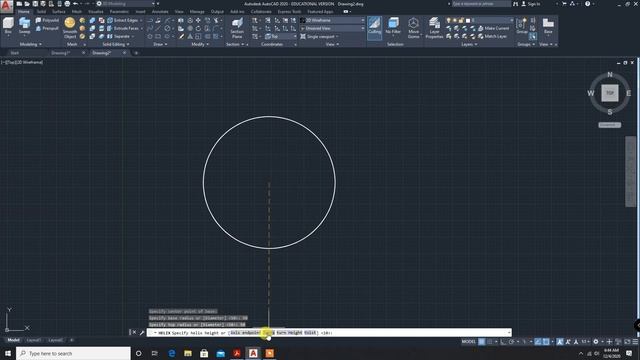Click the Match Layer button

pyautogui.click(x=492, y=36)
